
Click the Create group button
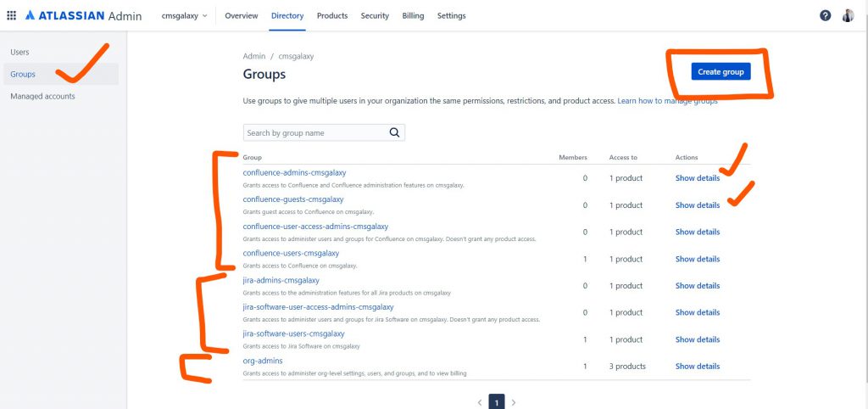(721, 72)
